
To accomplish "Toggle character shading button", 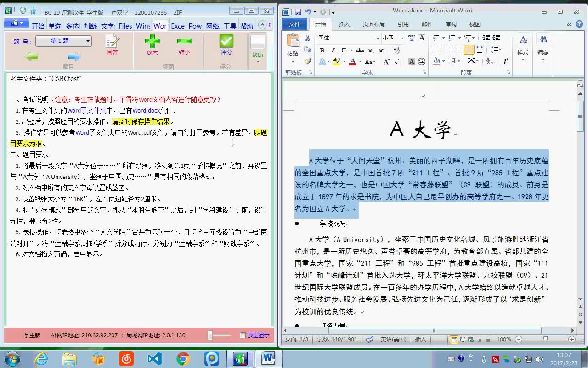I will tap(412, 62).
